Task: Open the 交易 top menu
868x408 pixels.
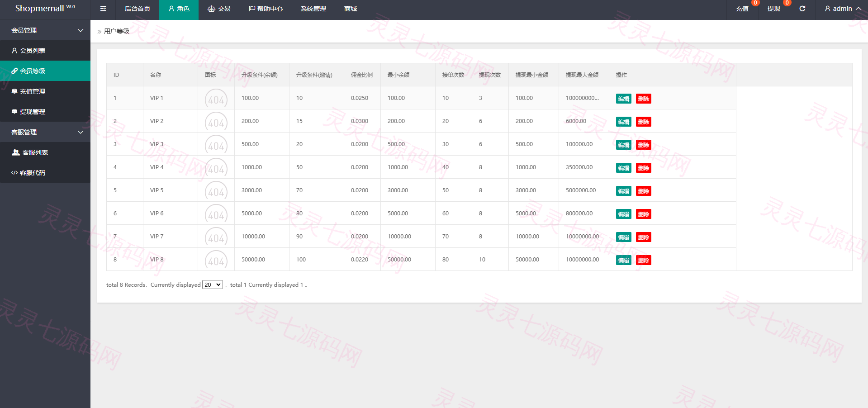Action: point(219,9)
